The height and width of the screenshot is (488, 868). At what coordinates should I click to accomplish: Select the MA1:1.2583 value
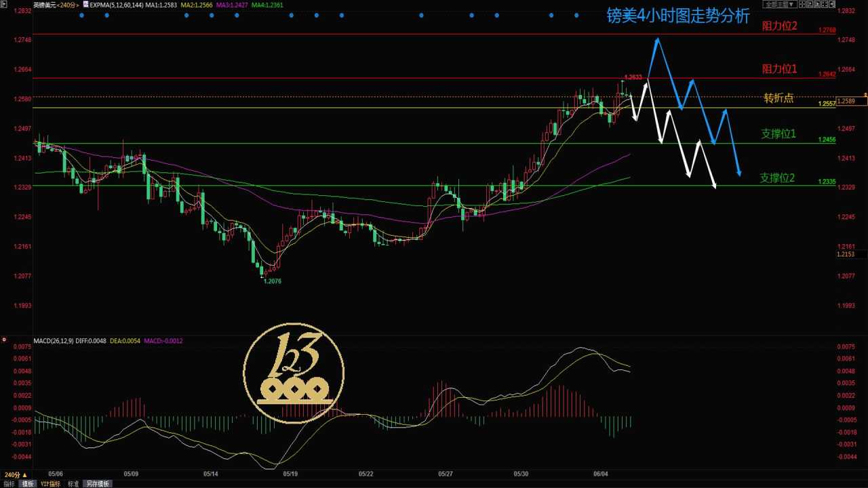[161, 5]
